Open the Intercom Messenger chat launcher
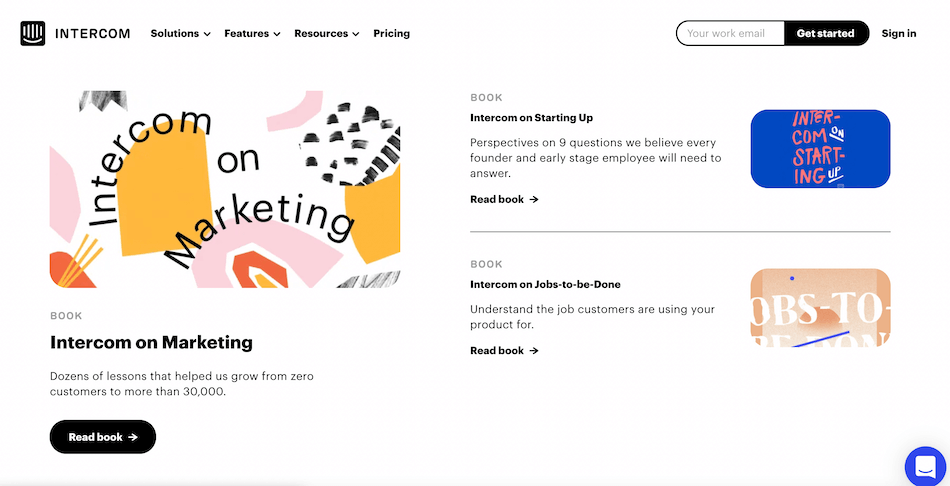 (927, 467)
